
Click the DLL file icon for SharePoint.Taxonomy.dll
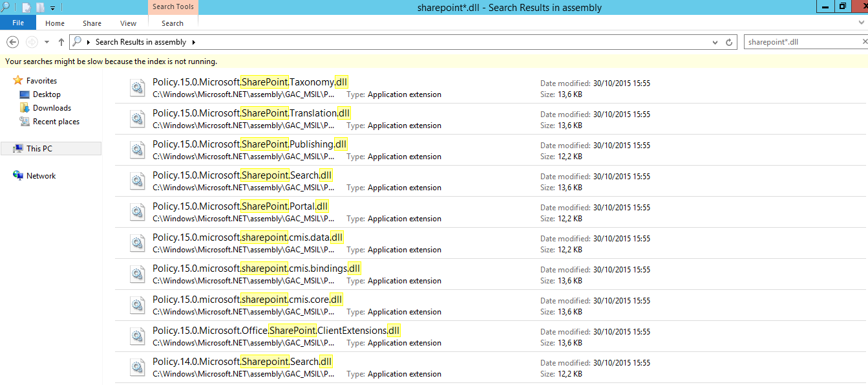tap(138, 88)
